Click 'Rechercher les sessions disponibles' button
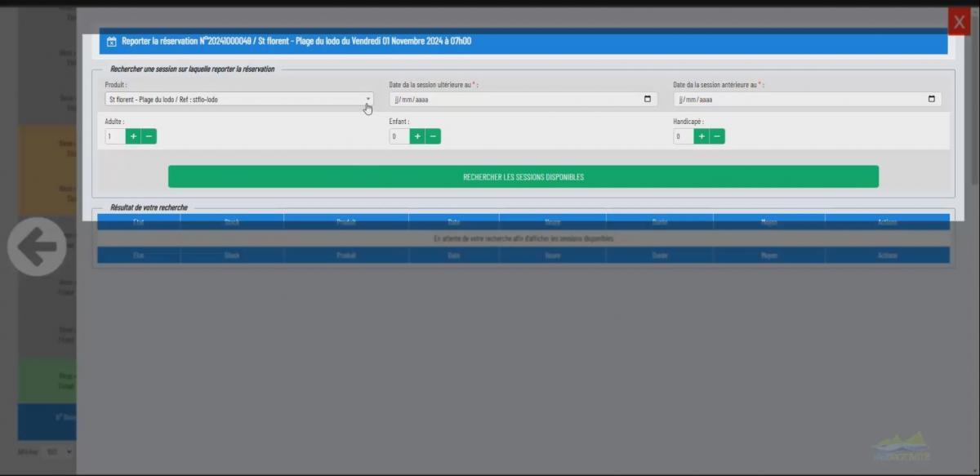980x476 pixels. pos(523,176)
